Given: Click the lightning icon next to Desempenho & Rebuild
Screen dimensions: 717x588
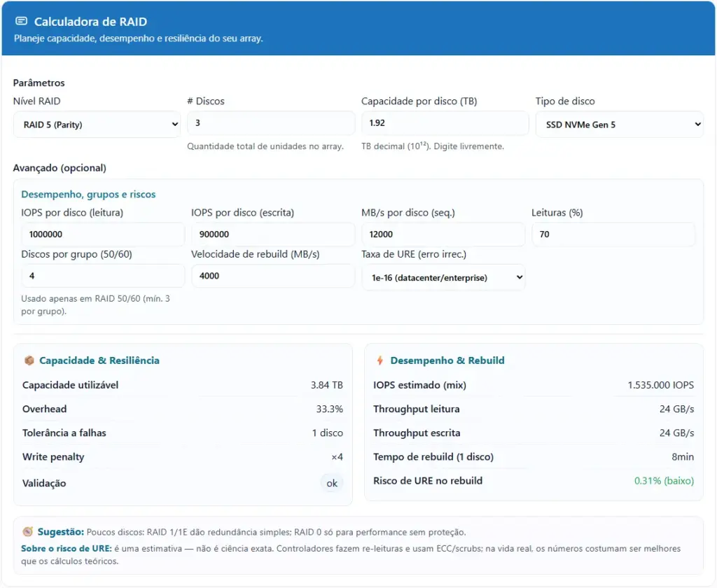Looking at the screenshot, I should pyautogui.click(x=380, y=360).
